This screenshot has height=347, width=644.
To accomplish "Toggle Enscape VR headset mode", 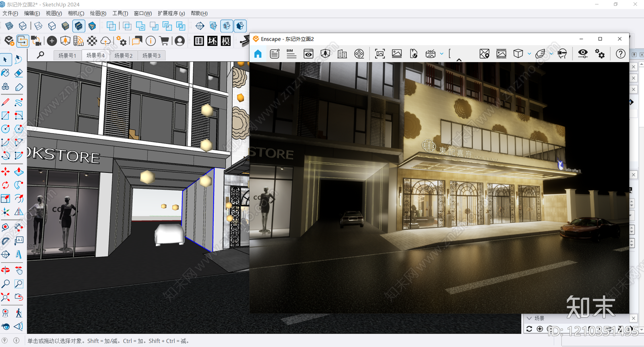I will pyautogui.click(x=562, y=54).
